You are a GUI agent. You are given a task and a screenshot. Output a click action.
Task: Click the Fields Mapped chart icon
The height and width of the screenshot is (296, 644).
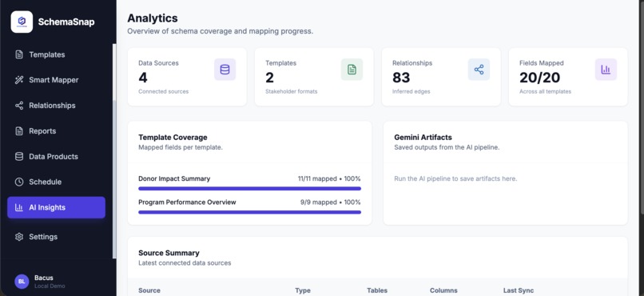606,70
